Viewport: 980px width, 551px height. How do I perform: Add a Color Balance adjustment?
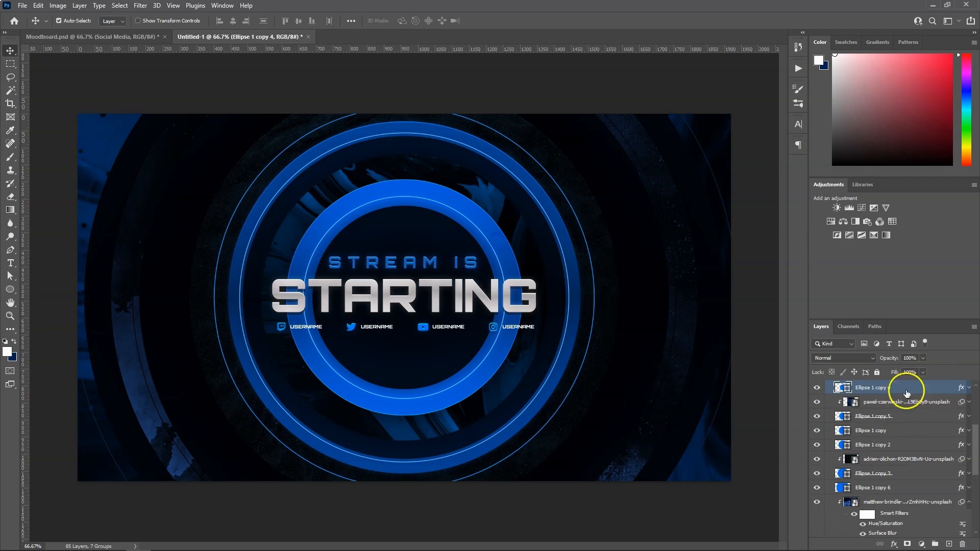click(843, 221)
